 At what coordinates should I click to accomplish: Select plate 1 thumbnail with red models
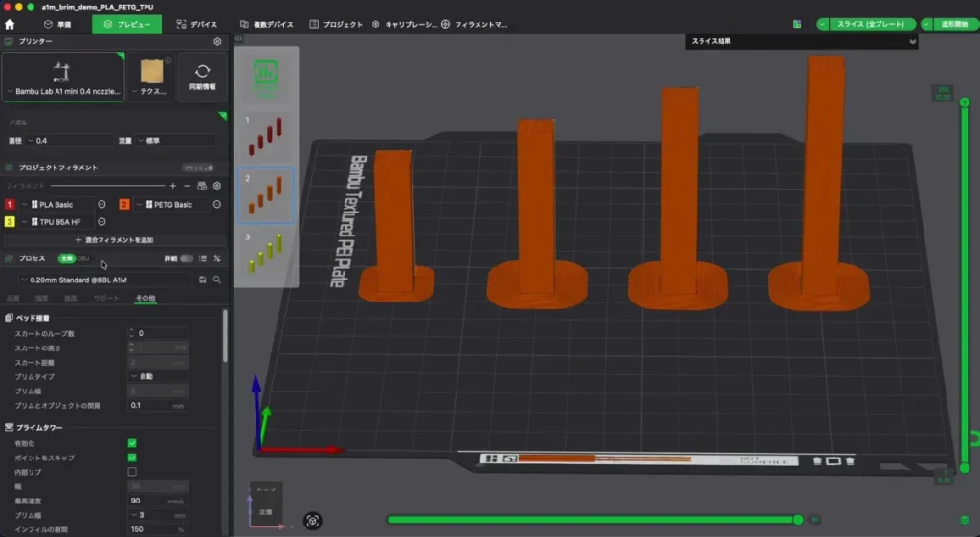266,136
